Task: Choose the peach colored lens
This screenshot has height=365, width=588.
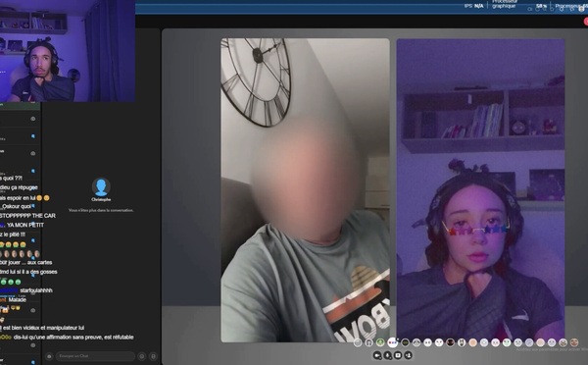Action: (x=472, y=342)
